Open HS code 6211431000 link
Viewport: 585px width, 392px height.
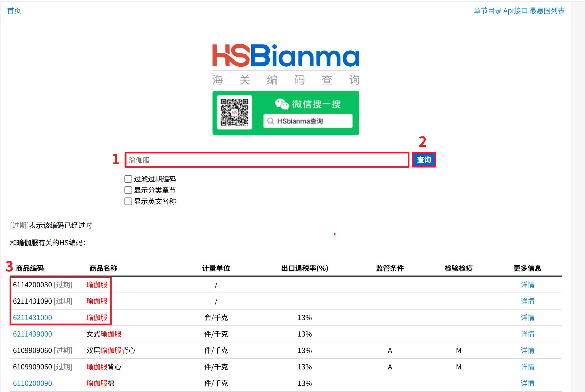33,317
